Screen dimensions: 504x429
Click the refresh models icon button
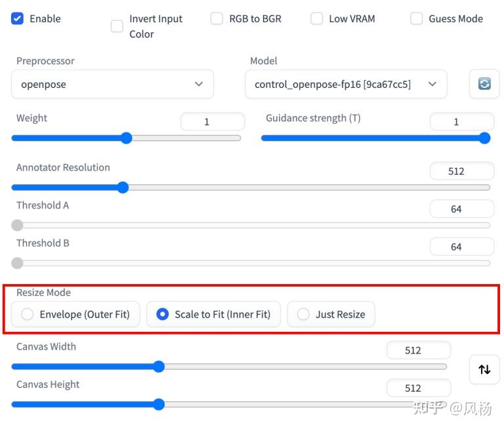click(484, 84)
